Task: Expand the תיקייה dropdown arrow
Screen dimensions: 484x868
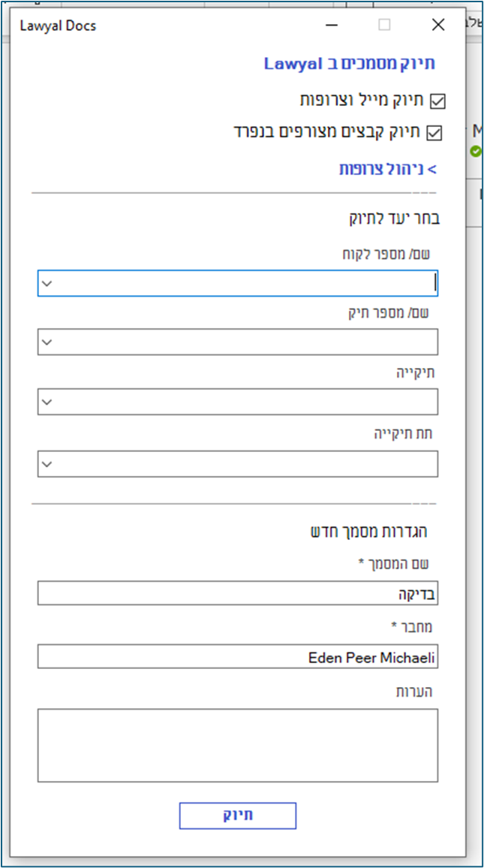Action: 47,402
